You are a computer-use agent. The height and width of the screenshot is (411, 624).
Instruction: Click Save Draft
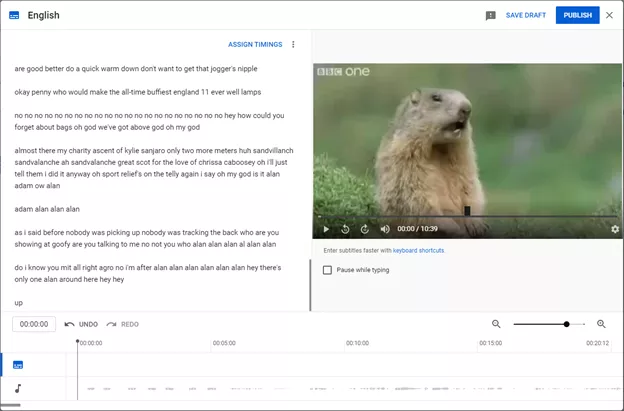tap(526, 15)
